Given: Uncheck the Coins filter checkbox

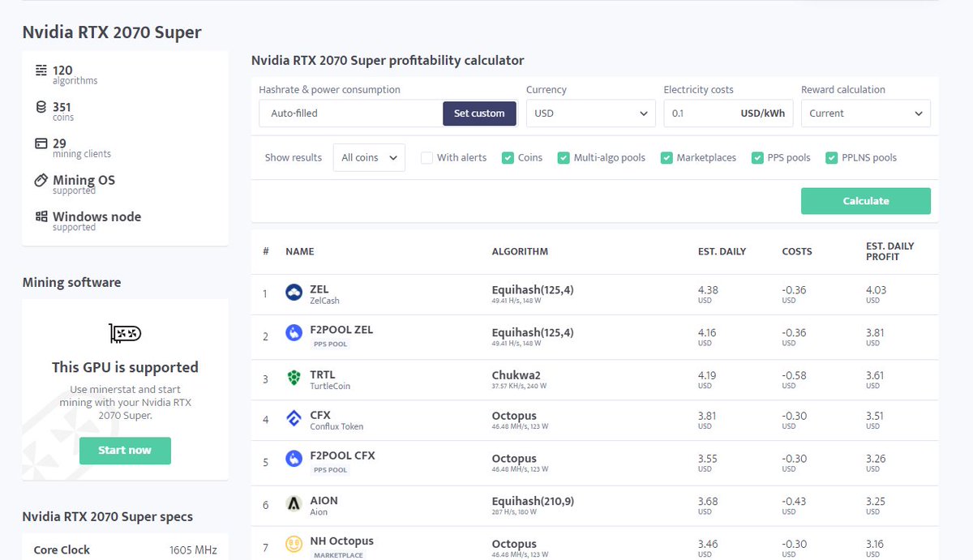Looking at the screenshot, I should pyautogui.click(x=508, y=158).
